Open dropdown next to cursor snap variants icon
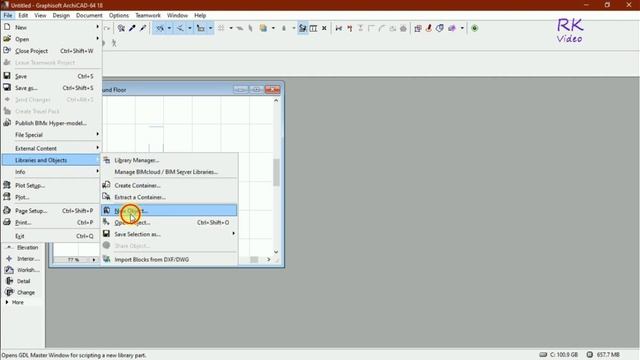This screenshot has width=640, height=360. coord(210,28)
